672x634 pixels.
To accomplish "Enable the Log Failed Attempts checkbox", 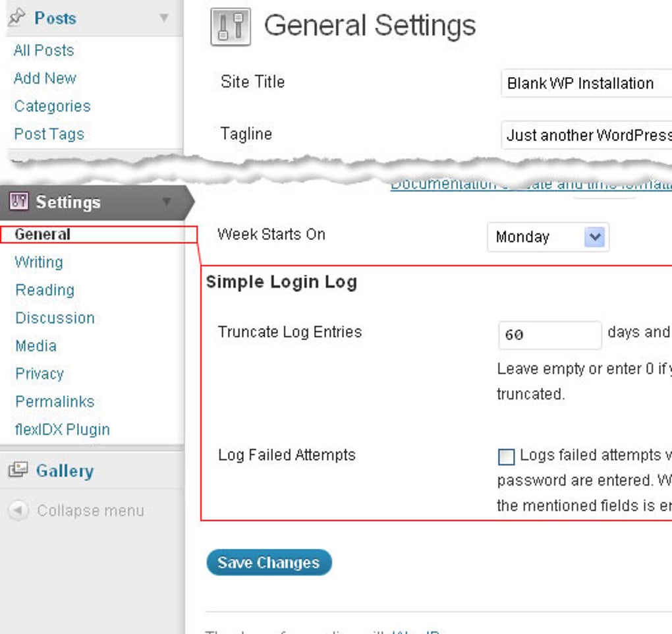I will [506, 457].
